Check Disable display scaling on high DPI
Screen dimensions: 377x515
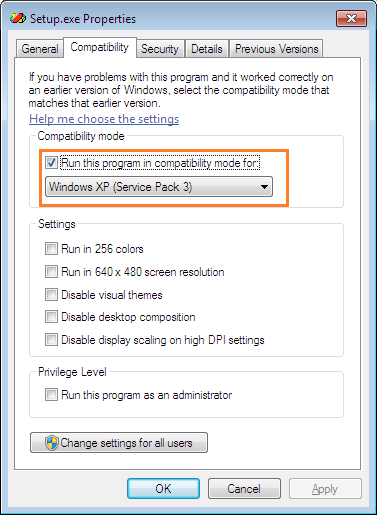pyautogui.click(x=51, y=340)
